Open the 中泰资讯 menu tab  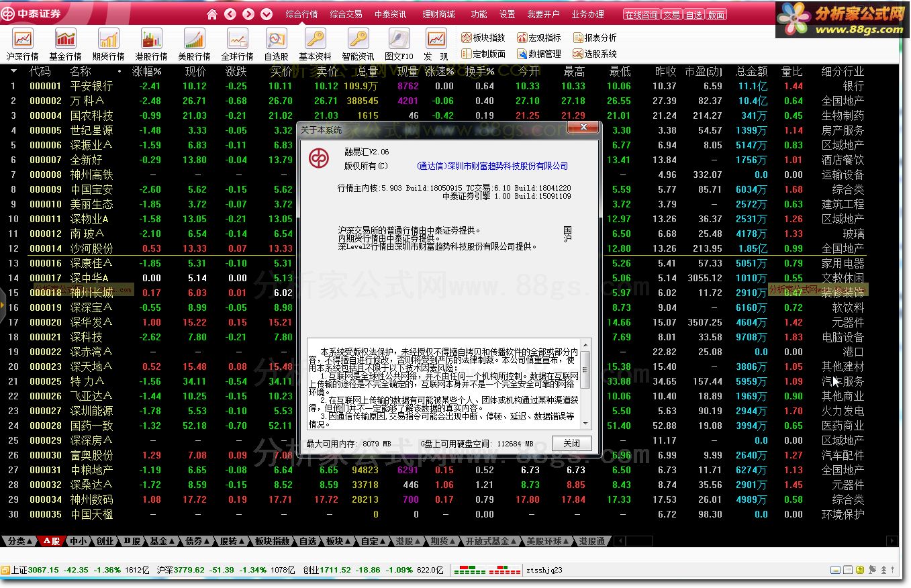(x=391, y=14)
